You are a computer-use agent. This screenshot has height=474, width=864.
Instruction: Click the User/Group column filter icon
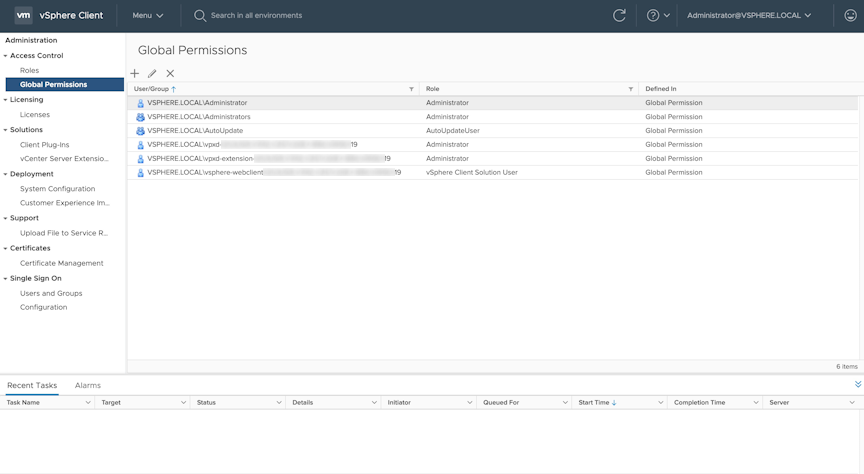(411, 89)
